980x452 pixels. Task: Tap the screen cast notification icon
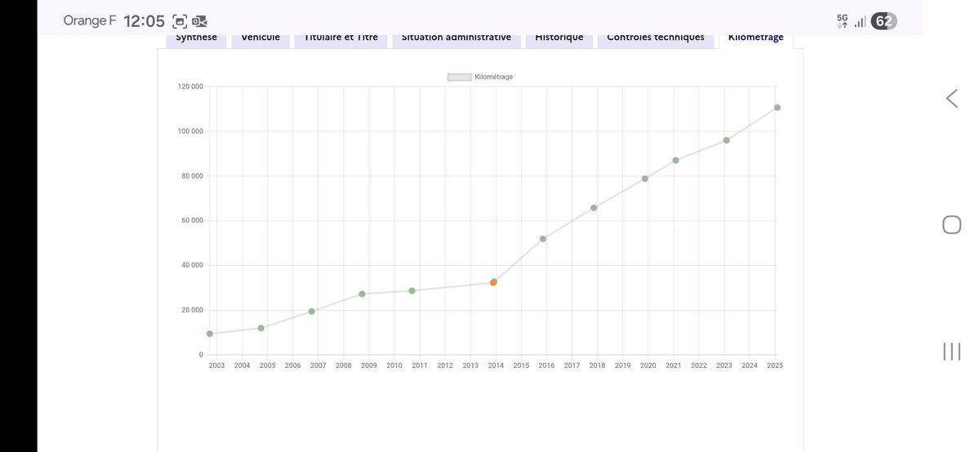click(x=199, y=22)
